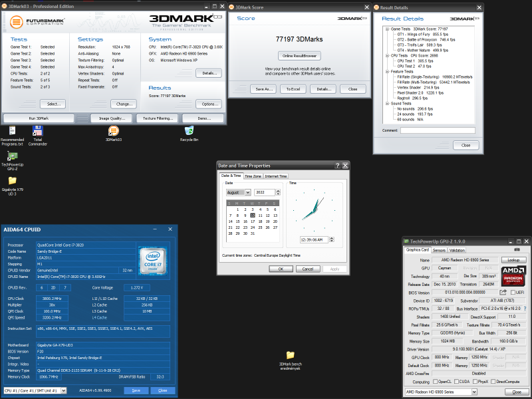Select the Pixel Shader 2.0 result row
The height and width of the screenshot is (399, 532).
pyautogui.click(x=420, y=92)
